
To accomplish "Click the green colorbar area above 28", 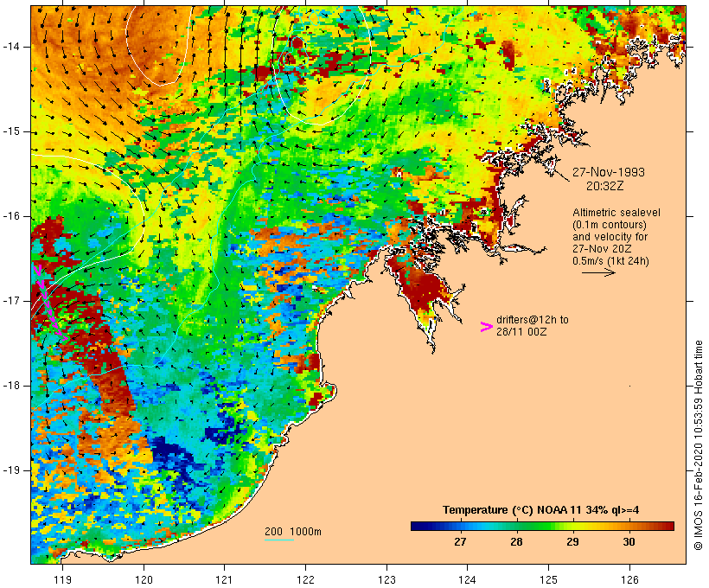I will [516, 526].
